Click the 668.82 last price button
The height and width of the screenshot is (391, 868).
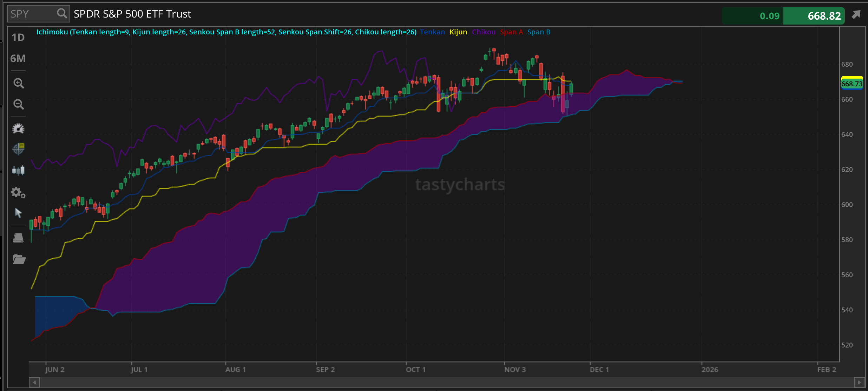click(814, 16)
